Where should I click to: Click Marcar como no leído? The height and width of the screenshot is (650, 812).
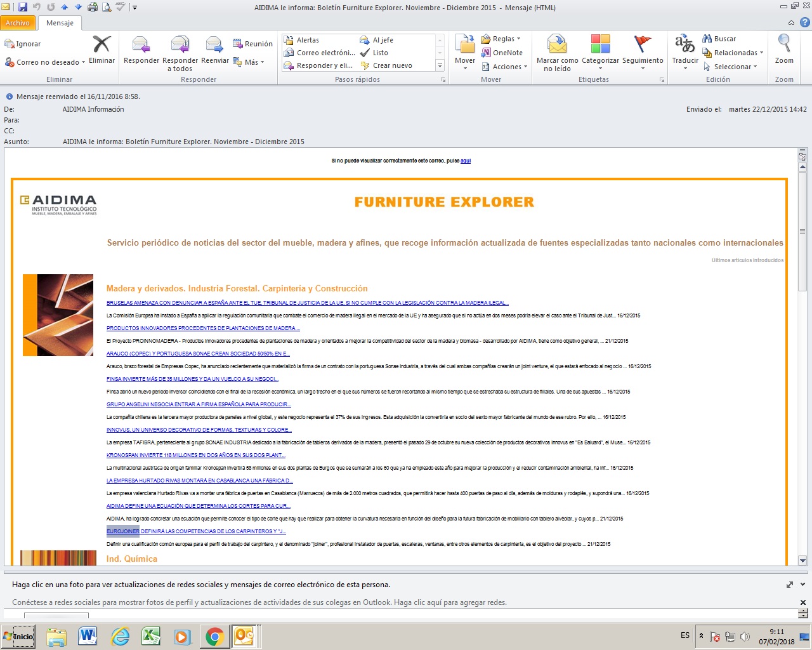(x=557, y=53)
